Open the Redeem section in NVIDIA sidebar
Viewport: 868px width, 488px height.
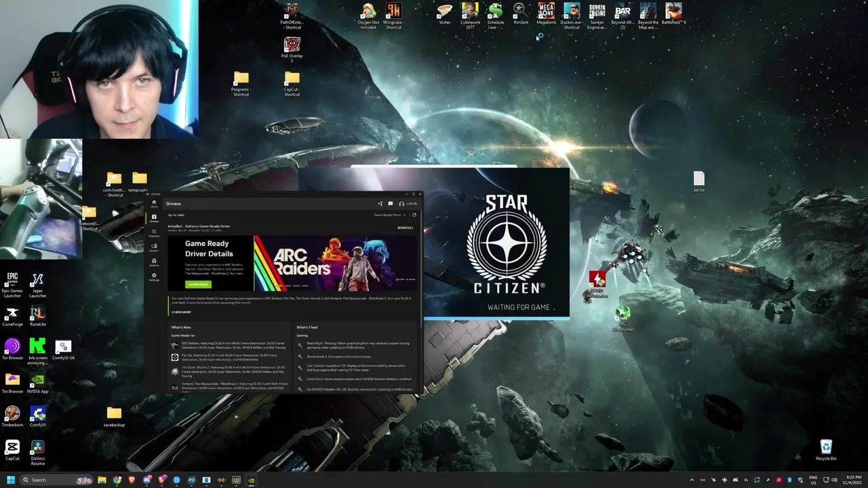tap(154, 262)
